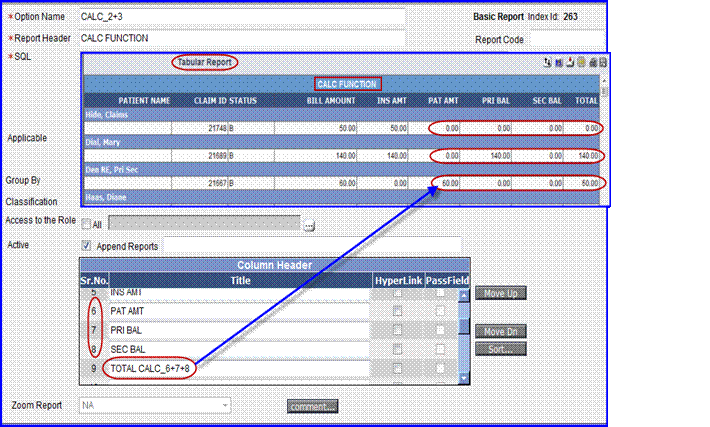Toggle PassField checkbox for PAT AMT row
The image size is (710, 427).
(x=440, y=311)
